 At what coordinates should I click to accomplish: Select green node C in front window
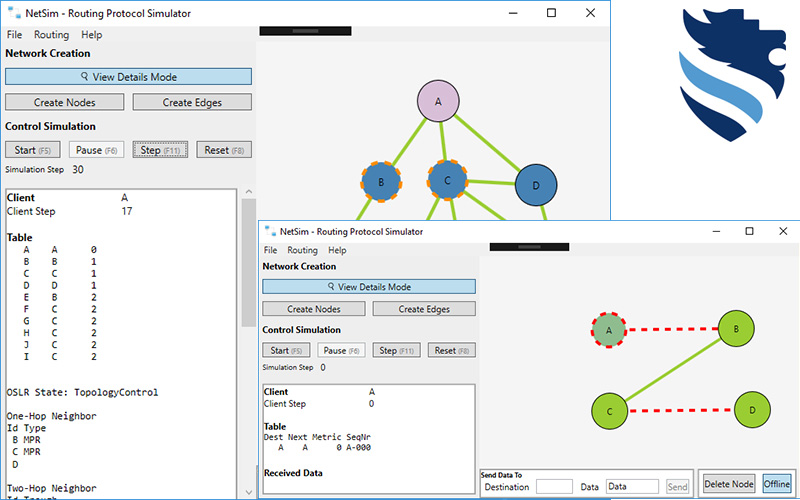point(609,411)
